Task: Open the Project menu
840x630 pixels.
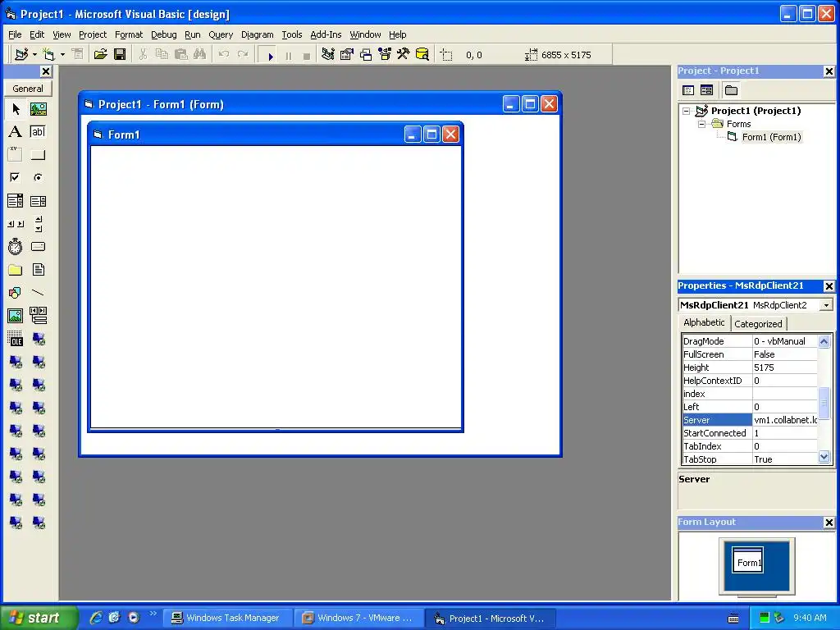Action: pyautogui.click(x=93, y=34)
